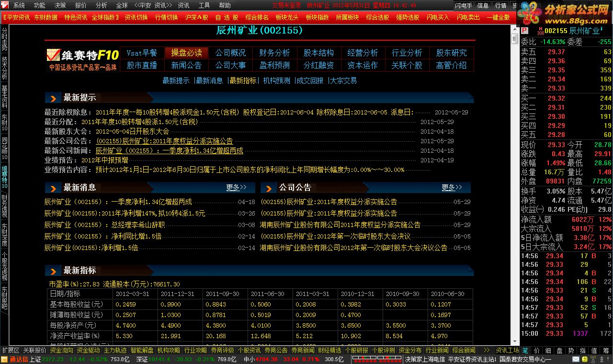Open the 工具 menu
This screenshot has width=613, height=364.
coord(204,6)
